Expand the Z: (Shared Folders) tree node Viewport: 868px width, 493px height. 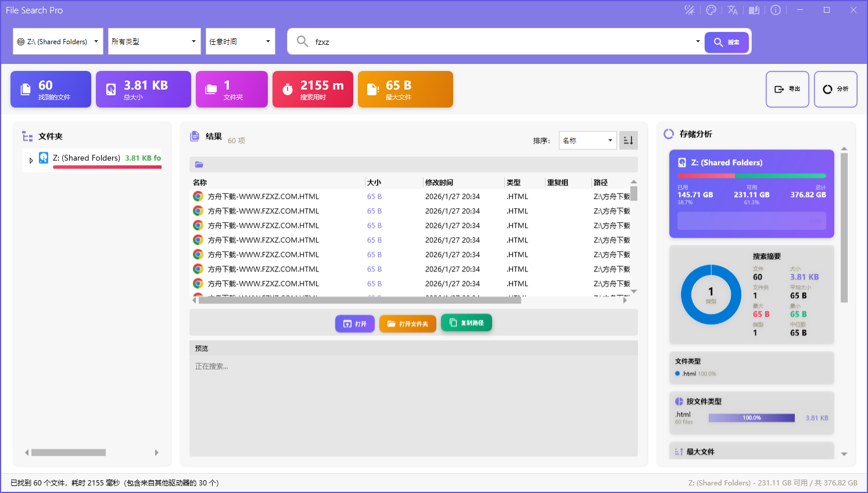tap(31, 160)
